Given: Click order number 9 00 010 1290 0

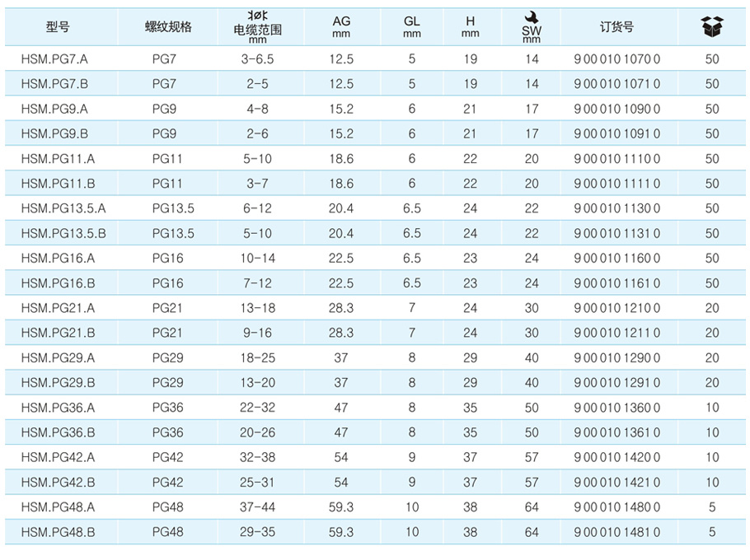Looking at the screenshot, I should pos(617,358).
